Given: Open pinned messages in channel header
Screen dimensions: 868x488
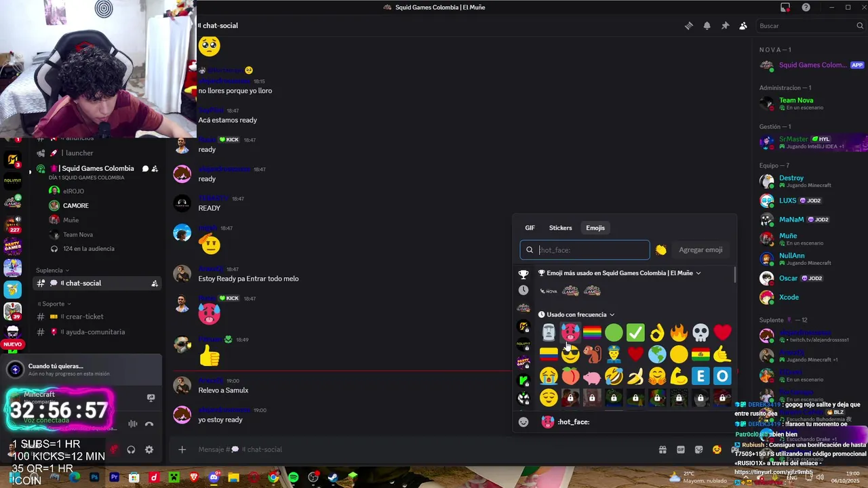Looking at the screenshot, I should coord(725,26).
